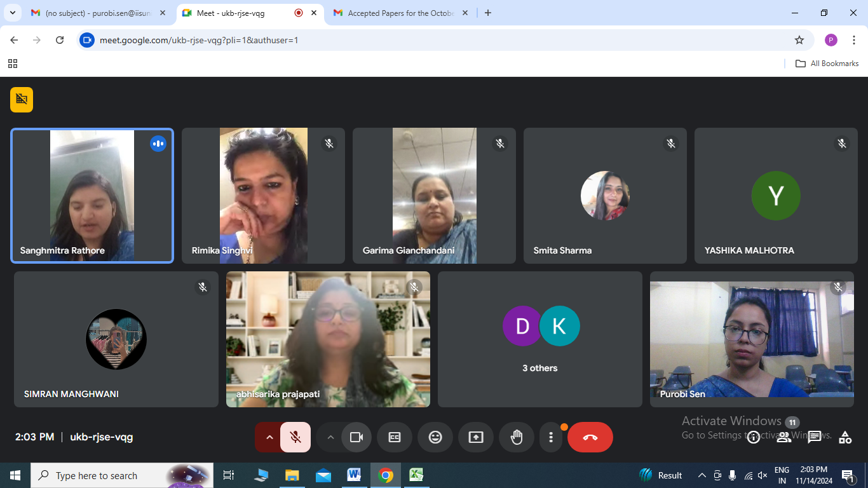The height and width of the screenshot is (488, 868).
Task: Click the raise hand icon
Action: [x=517, y=437]
